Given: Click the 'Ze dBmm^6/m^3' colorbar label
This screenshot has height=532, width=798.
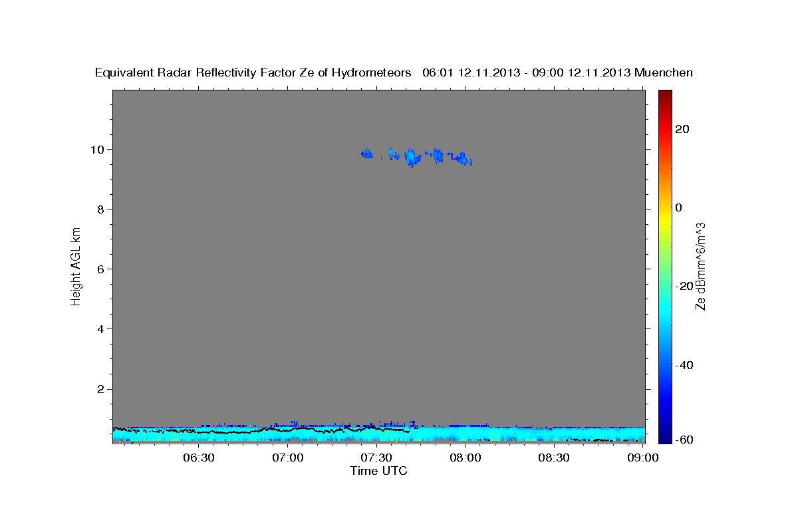Looking at the screenshot, I should (x=700, y=266).
